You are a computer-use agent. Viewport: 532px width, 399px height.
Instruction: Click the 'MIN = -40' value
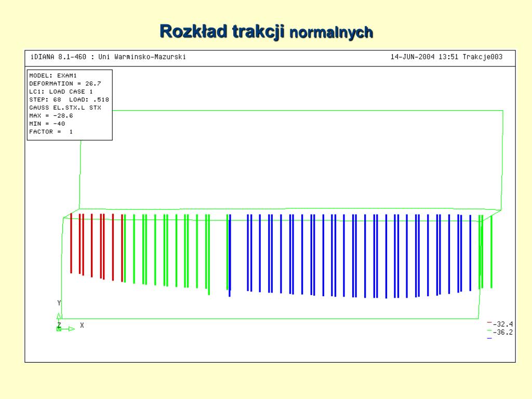[x=47, y=124]
